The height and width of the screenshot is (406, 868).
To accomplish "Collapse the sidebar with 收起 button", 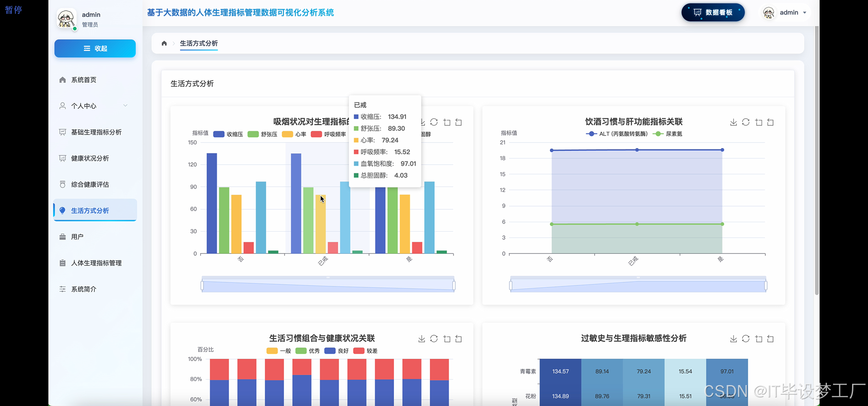I will click(x=95, y=49).
